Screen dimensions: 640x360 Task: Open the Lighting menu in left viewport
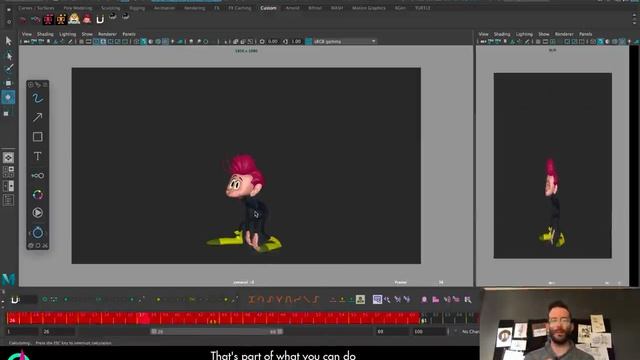point(68,34)
